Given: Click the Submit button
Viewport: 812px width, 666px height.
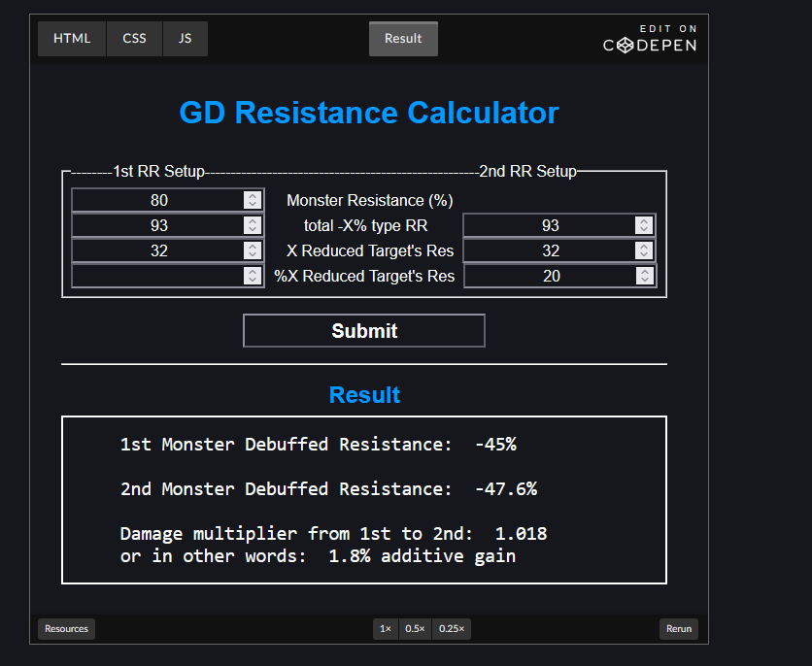Looking at the screenshot, I should click(364, 331).
